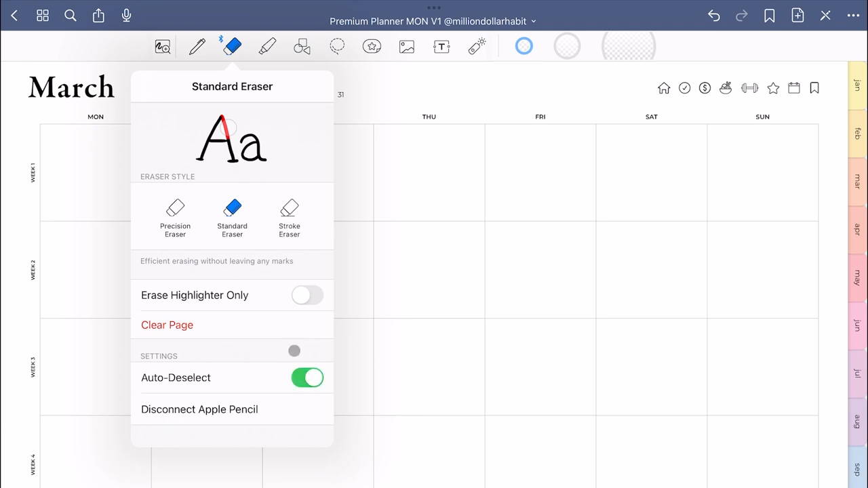868x488 pixels.
Task: Select the Pen tool
Action: coord(197,46)
